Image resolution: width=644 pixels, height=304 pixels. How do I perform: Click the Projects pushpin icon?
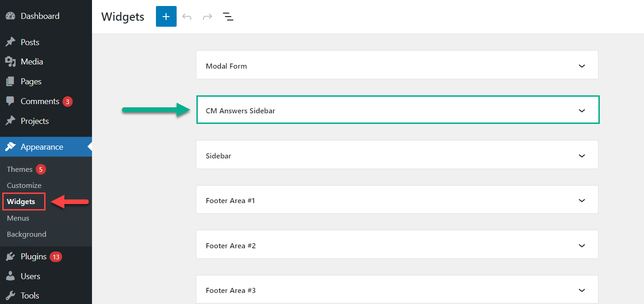pyautogui.click(x=10, y=121)
